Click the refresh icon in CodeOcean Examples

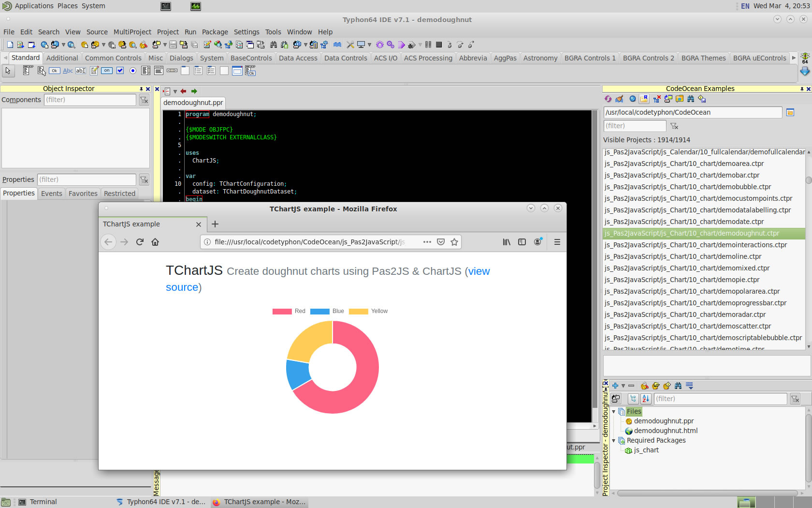click(608, 99)
